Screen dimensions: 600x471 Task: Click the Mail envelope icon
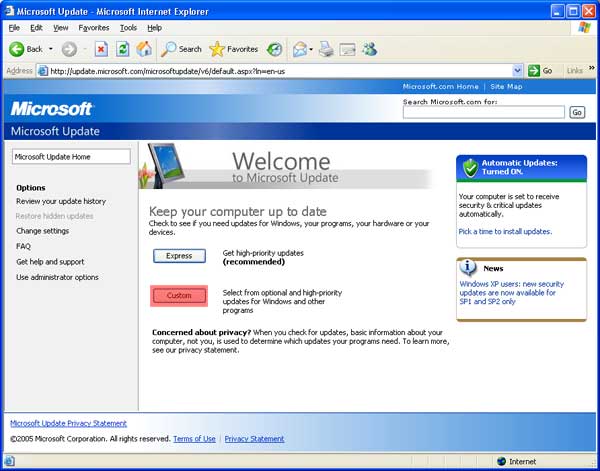[x=300, y=49]
